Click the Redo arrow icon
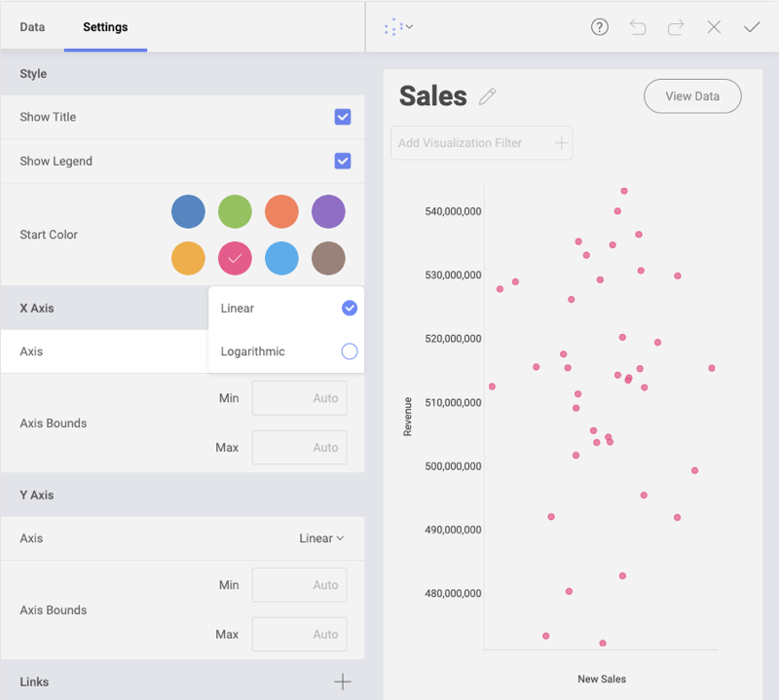779x700 pixels. 676,27
